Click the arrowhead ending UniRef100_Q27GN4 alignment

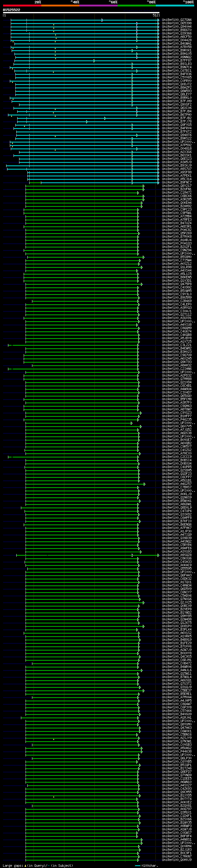coord(158,20)
